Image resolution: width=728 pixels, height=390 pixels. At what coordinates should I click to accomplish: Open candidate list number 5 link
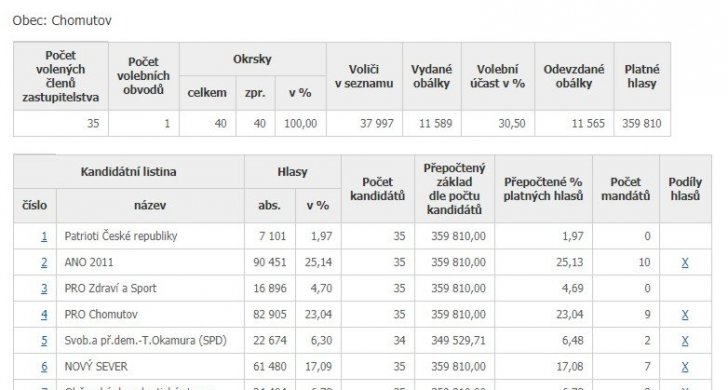[44, 340]
